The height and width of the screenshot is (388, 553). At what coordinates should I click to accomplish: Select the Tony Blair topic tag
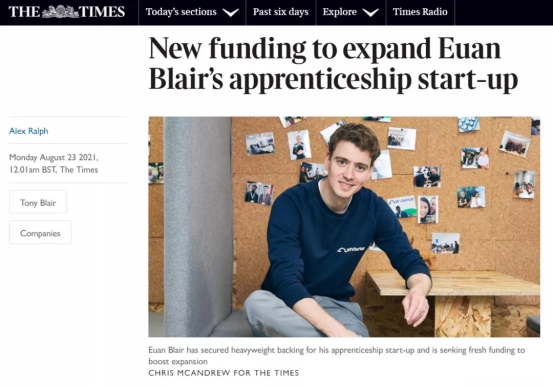tap(38, 202)
